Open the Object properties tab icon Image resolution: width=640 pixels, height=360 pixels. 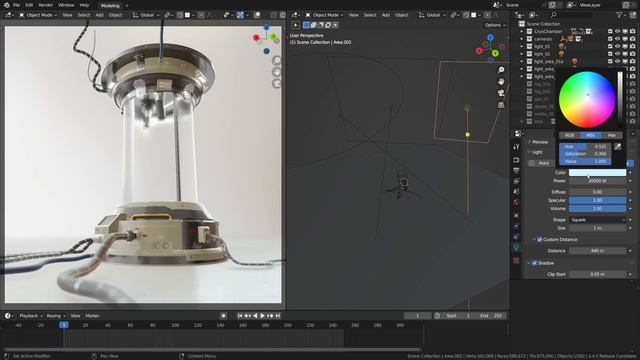point(516,215)
